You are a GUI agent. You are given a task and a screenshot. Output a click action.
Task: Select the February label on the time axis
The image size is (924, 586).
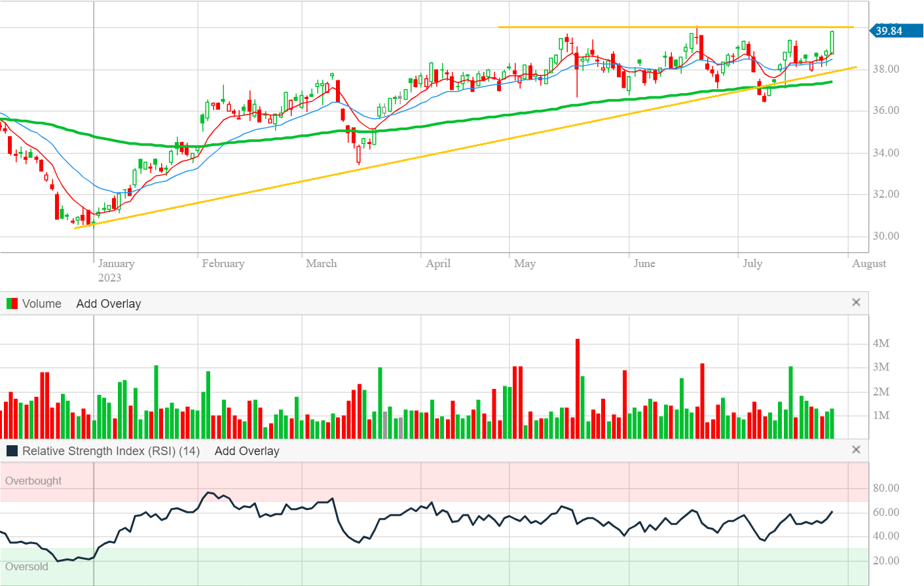[x=223, y=264]
